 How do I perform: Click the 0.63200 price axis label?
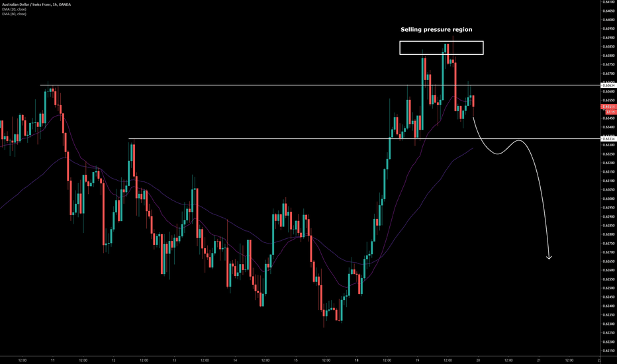click(x=609, y=163)
